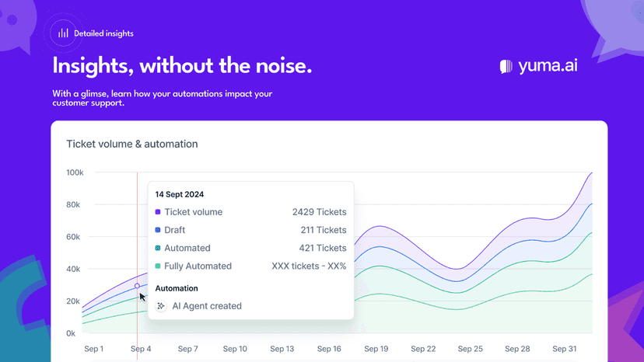Click the purple Ticket volume legend swatch
The image size is (644, 362).
[x=158, y=212]
